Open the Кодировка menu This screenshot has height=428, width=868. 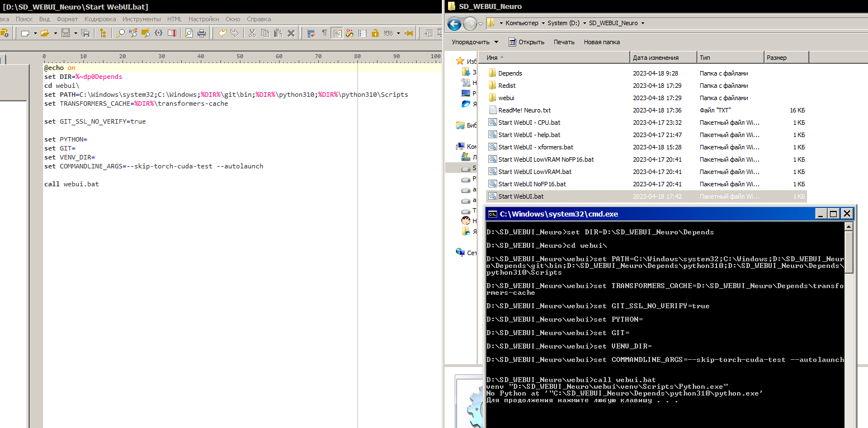[100, 19]
